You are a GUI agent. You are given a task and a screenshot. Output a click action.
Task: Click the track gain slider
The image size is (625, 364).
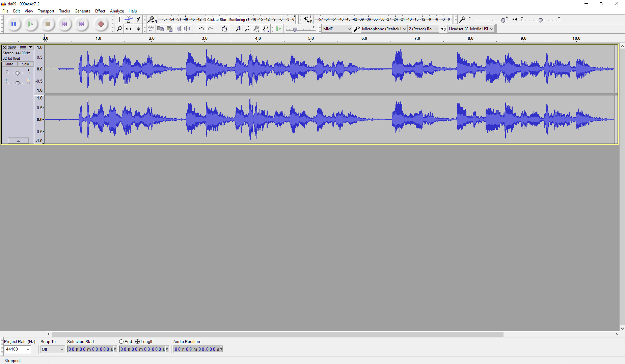(18, 73)
